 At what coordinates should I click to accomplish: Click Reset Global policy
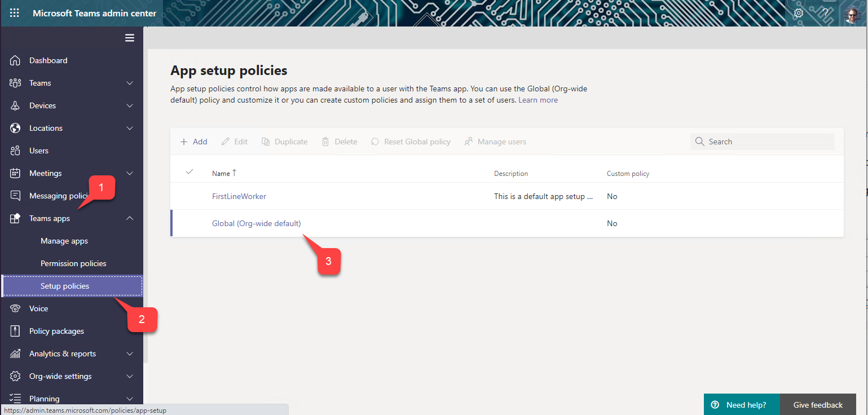[x=411, y=142]
